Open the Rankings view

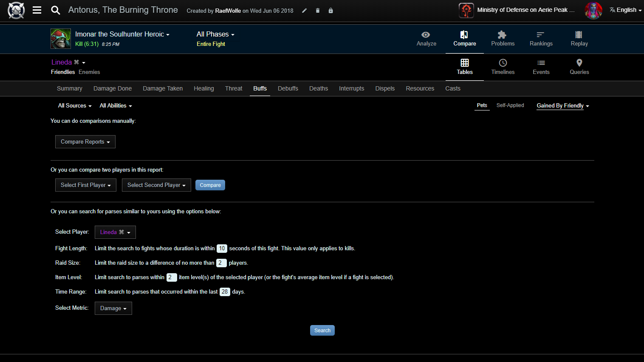pos(541,39)
